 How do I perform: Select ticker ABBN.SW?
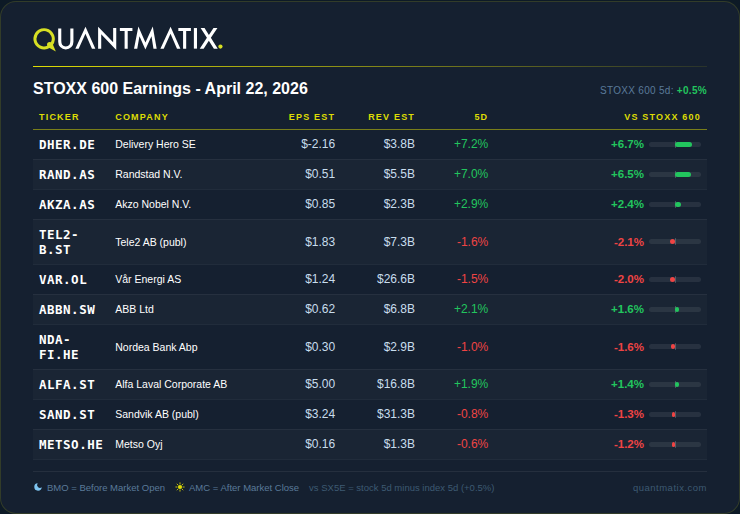[67, 310]
